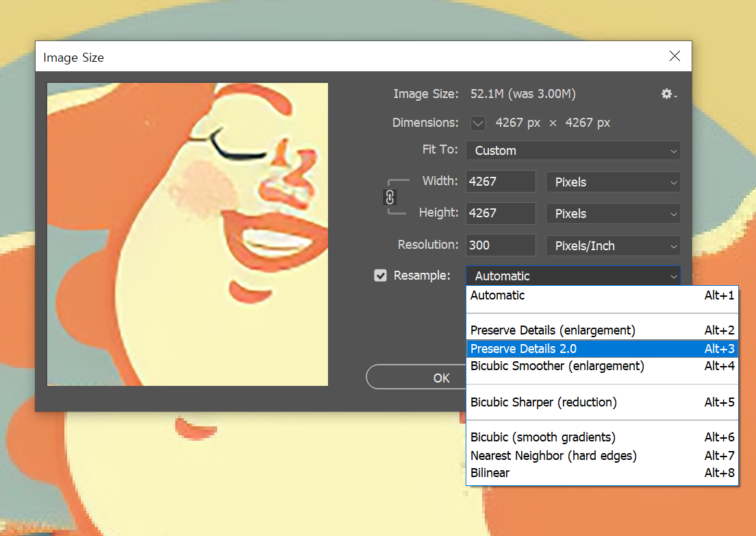Screen dimensions: 756x536
Task: Click the Width value field 4267
Action: (x=501, y=182)
